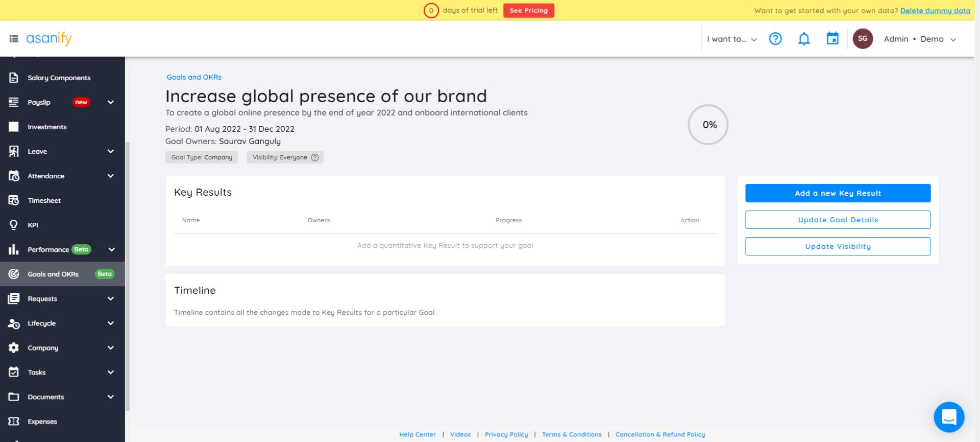Screen dimensions: 980x442
Task: Select Salary Components in sidebar
Action: pyautogui.click(x=59, y=78)
